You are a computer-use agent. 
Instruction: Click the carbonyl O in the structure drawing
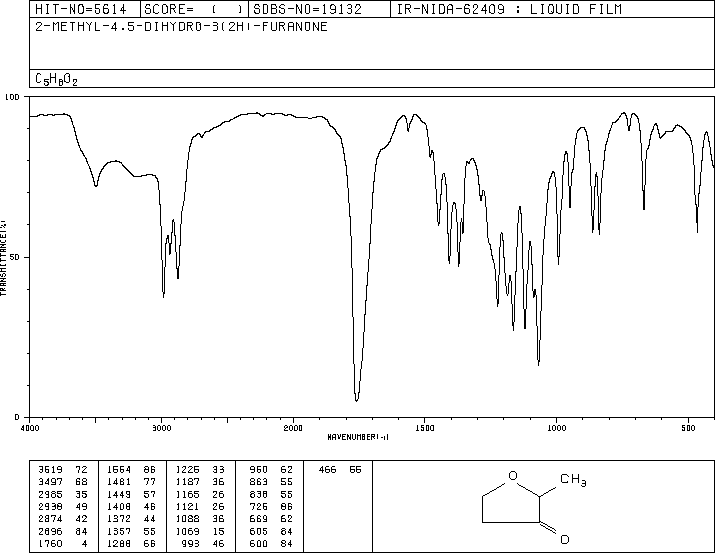click(565, 540)
